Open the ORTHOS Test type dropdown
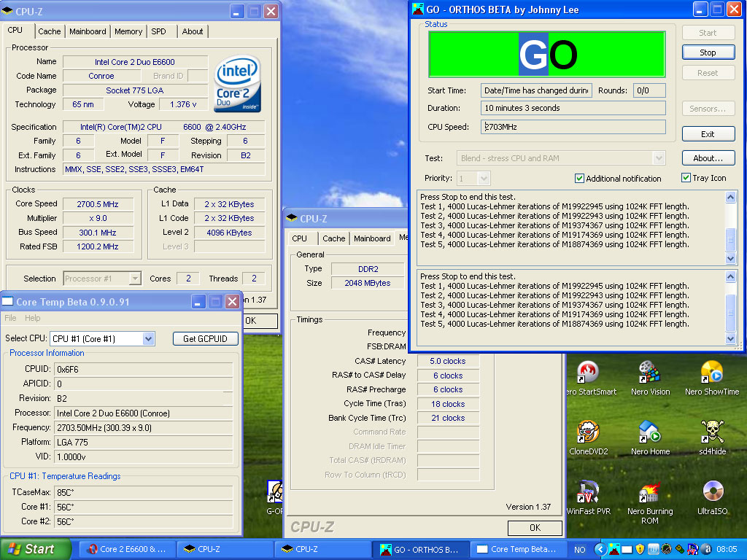This screenshot has width=747, height=560. (659, 158)
